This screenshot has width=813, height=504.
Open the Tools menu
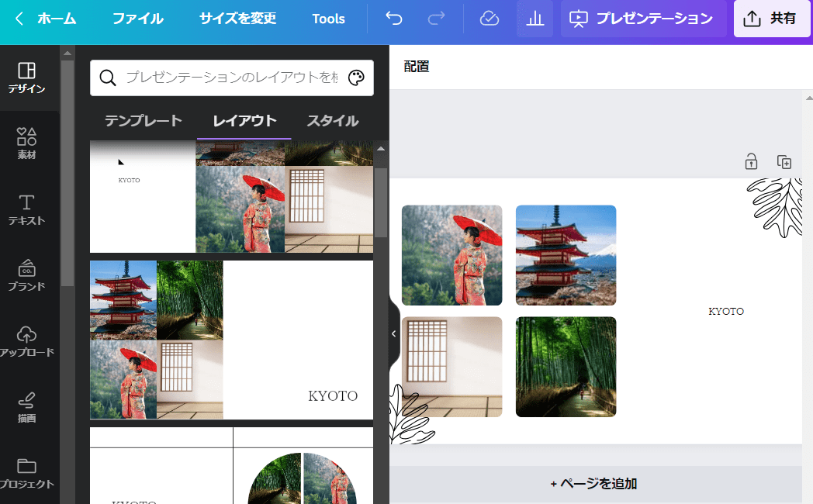click(328, 19)
